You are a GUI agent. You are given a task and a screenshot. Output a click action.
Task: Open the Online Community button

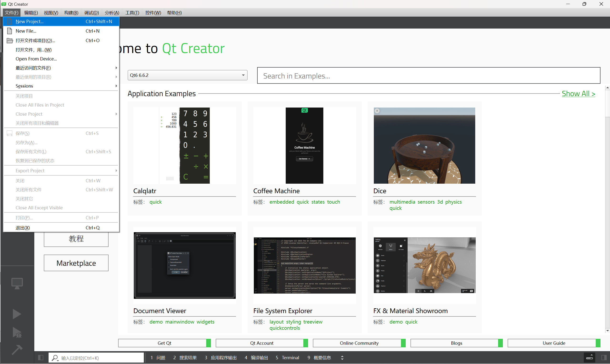click(x=359, y=343)
